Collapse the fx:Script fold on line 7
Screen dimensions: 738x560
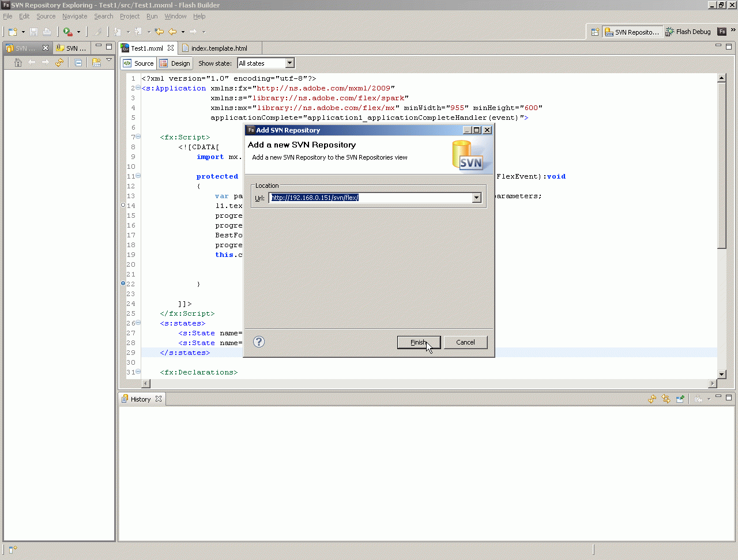pyautogui.click(x=138, y=137)
